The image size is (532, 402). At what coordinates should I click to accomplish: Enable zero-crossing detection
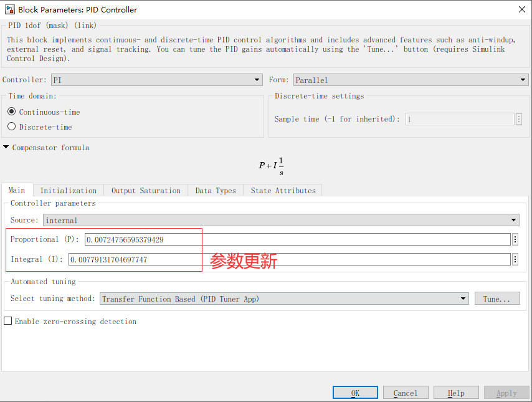(x=8, y=320)
